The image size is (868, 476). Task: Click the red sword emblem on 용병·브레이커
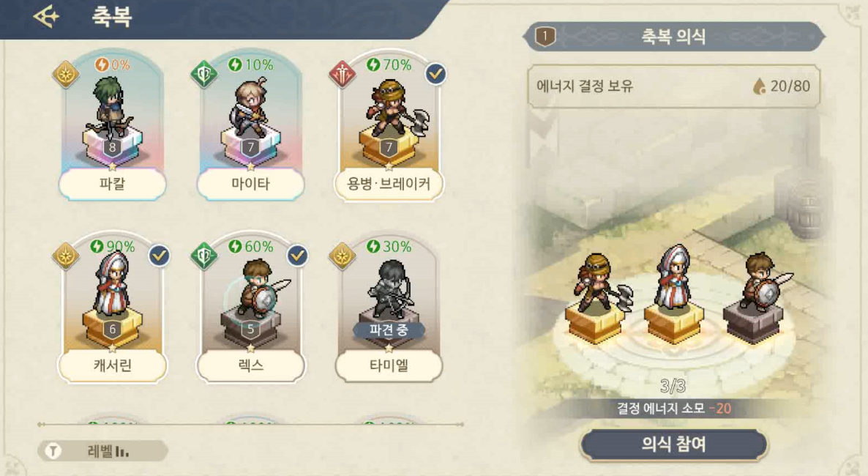click(x=343, y=74)
